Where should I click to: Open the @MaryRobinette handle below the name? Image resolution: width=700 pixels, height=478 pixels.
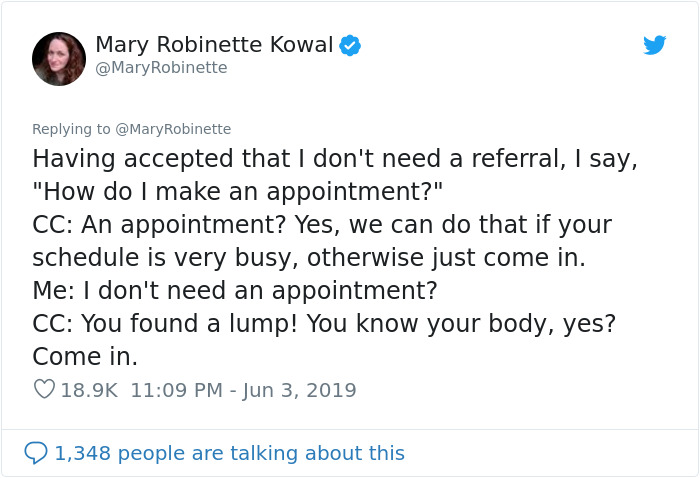(x=161, y=68)
